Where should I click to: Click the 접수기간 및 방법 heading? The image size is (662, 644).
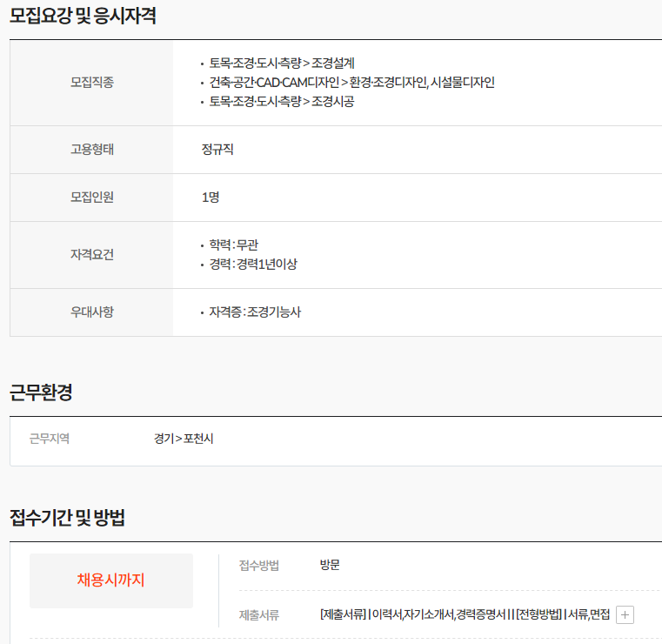click(67, 518)
